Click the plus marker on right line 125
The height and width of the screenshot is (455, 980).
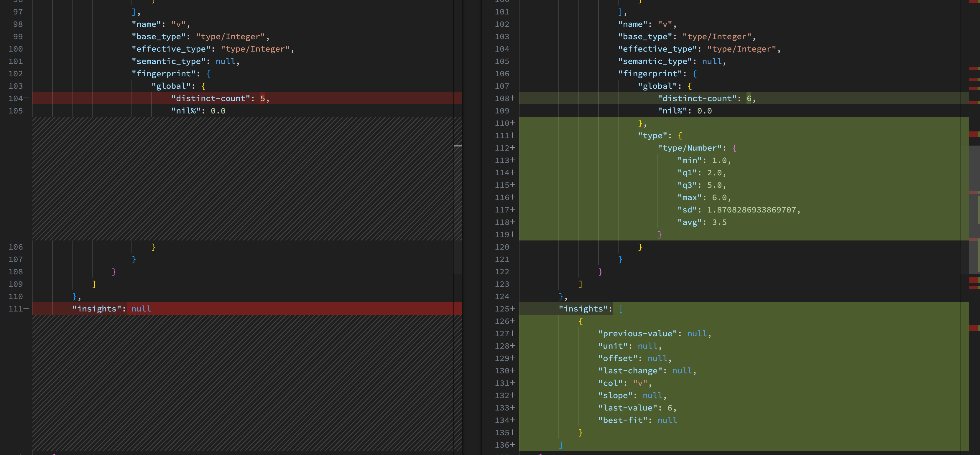512,309
